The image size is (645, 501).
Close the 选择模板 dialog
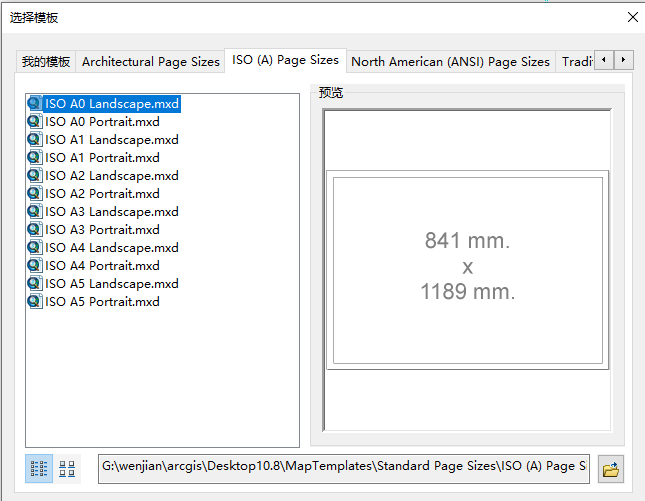[x=633, y=17]
